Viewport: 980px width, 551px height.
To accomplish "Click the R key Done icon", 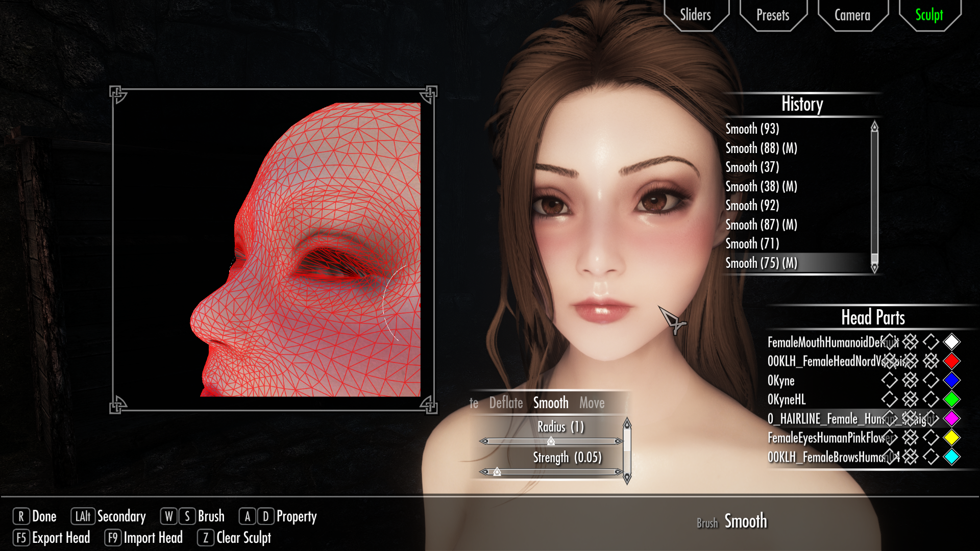I will tap(21, 516).
